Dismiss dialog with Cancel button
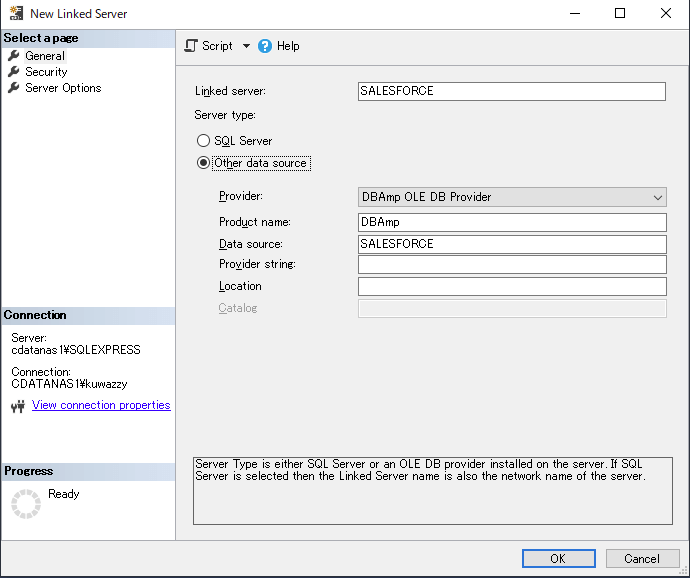This screenshot has width=690, height=578. (642, 559)
